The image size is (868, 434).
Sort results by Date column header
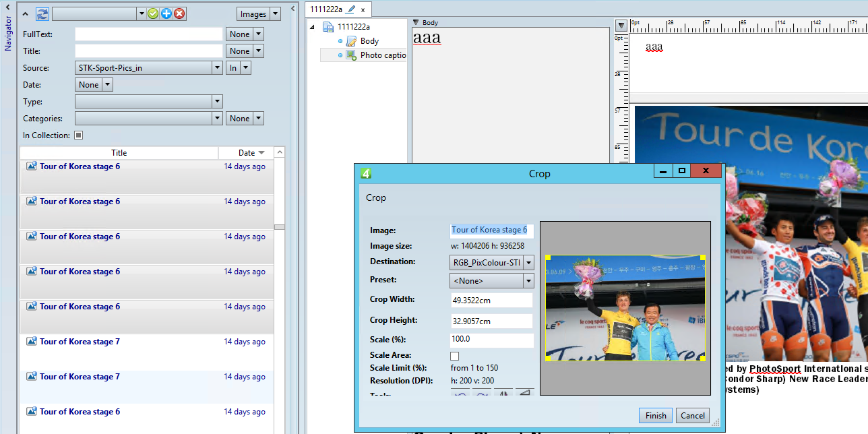pos(246,153)
